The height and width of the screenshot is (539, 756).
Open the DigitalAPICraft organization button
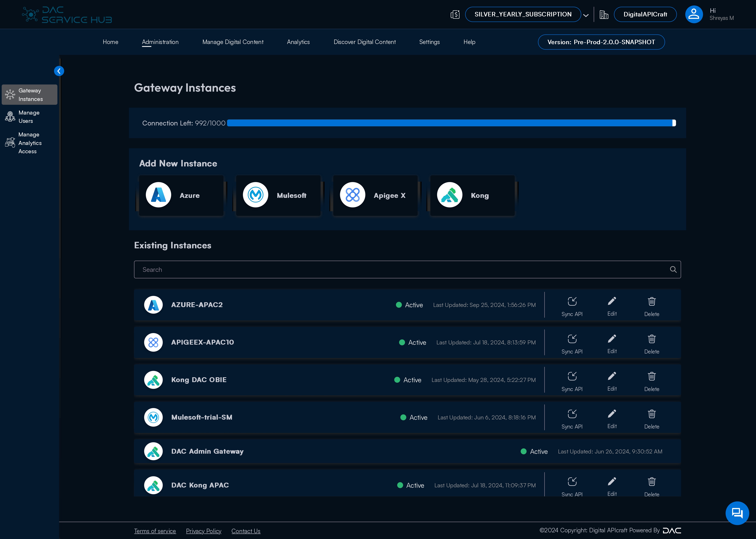point(645,14)
